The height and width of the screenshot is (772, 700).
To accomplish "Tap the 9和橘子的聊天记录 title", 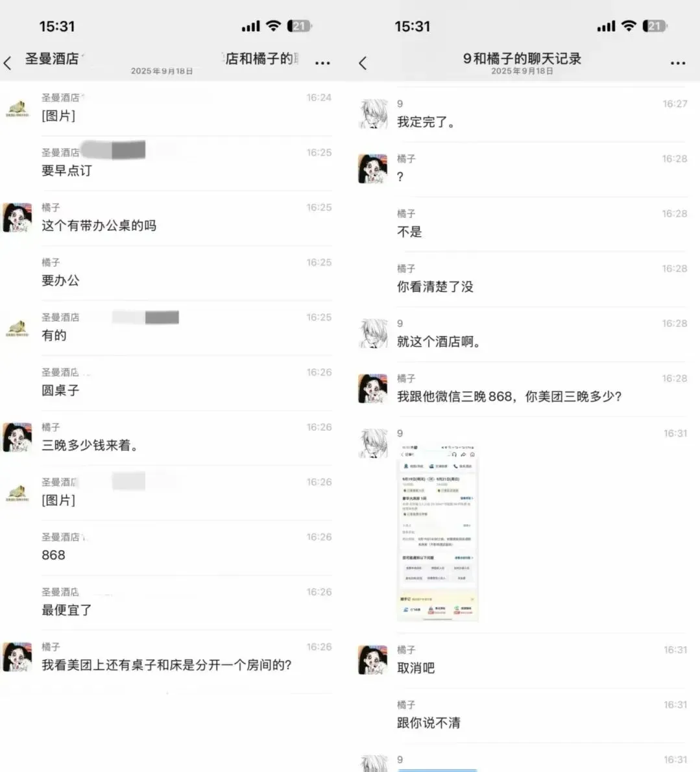I will (522, 58).
